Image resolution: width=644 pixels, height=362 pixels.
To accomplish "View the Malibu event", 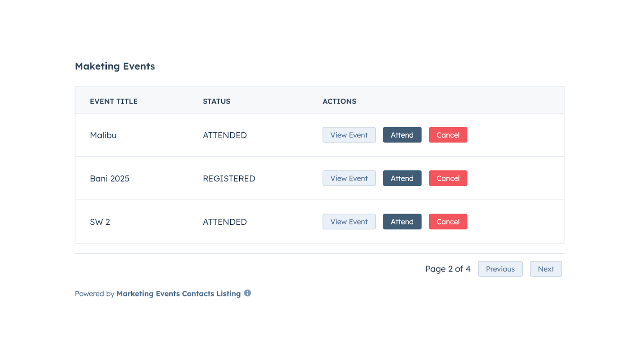I will tap(349, 135).
